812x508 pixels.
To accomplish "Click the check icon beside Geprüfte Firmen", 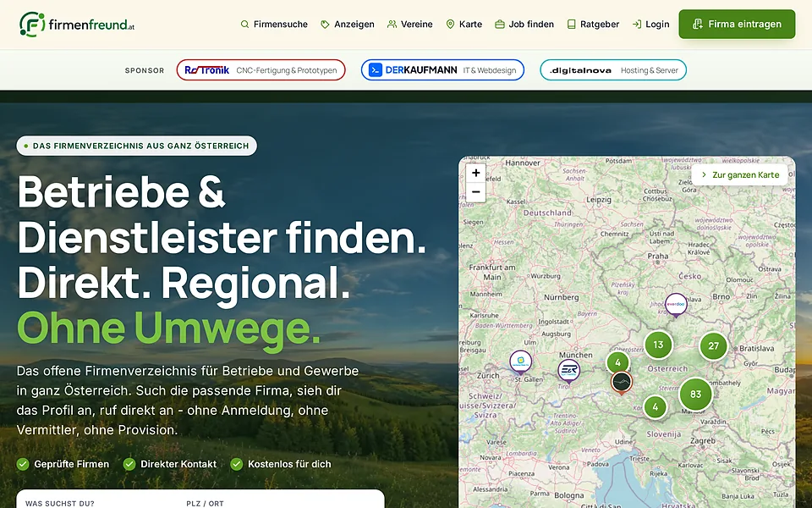I will coord(23,464).
